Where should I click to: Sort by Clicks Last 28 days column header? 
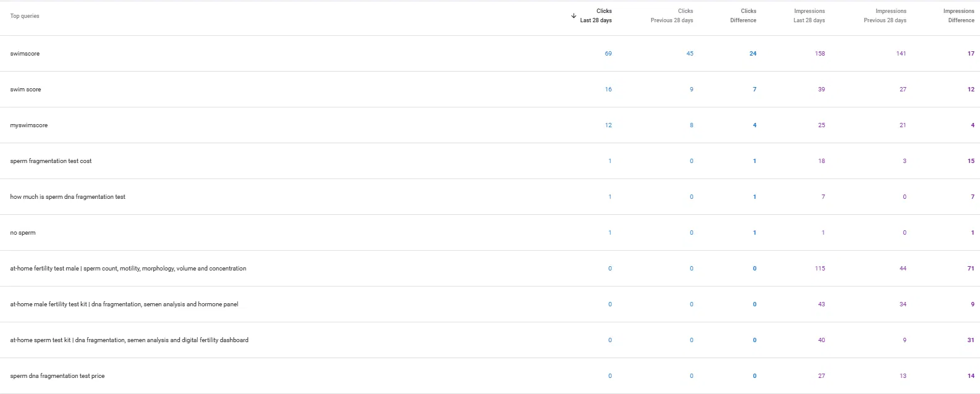[x=596, y=15]
